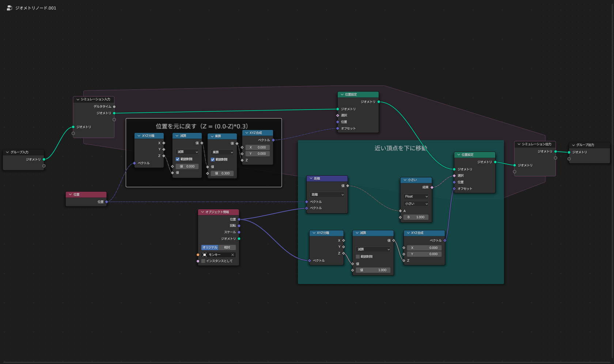
Task: Click the 0.300 value field in 乗算 node
Action: point(222,173)
